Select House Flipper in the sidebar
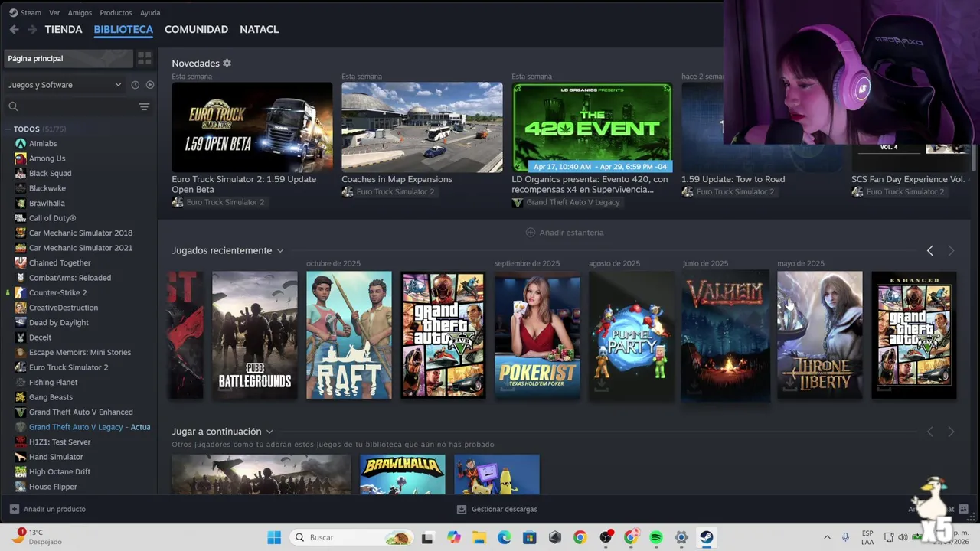This screenshot has width=980, height=551. click(53, 487)
